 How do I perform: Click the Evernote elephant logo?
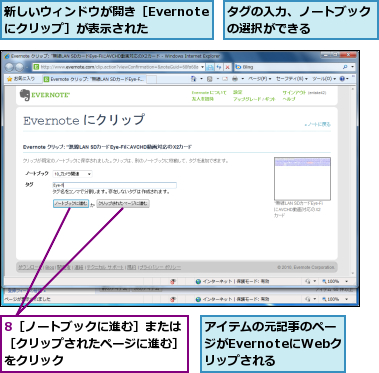(x=25, y=95)
